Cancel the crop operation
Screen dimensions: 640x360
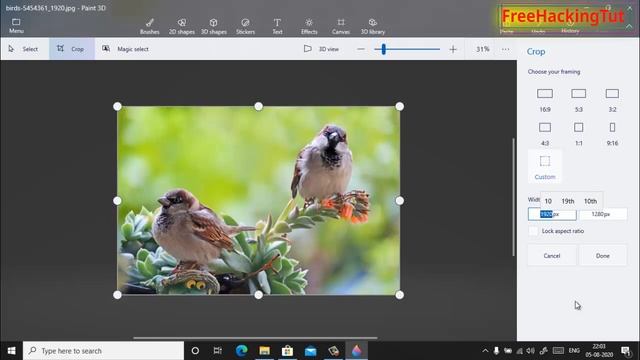click(x=552, y=256)
